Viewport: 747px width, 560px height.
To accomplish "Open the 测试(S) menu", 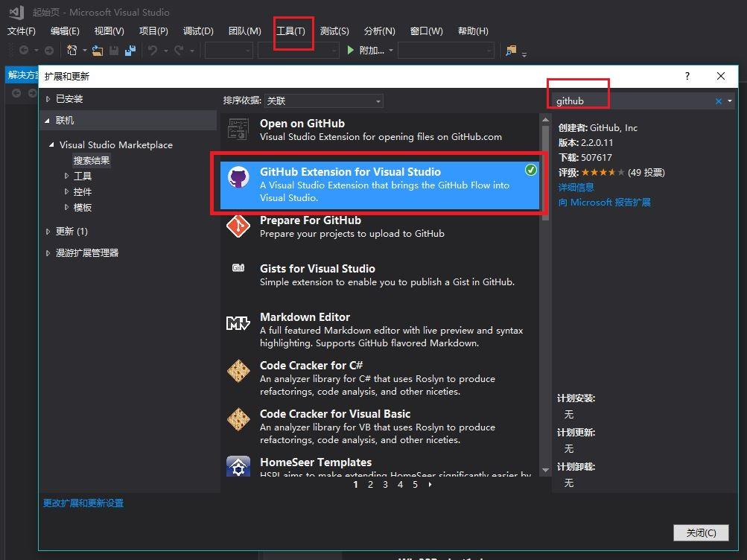I will 334,31.
